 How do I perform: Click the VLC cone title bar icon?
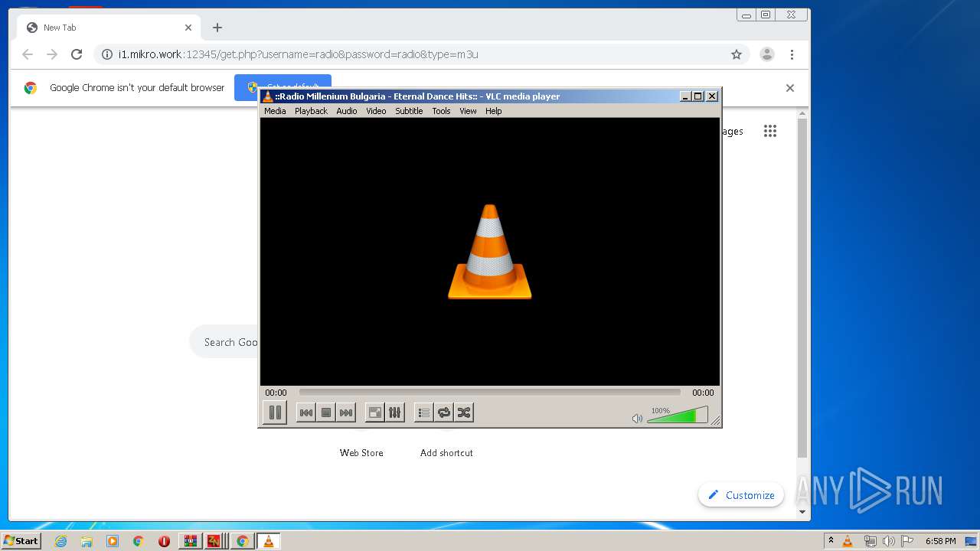pyautogui.click(x=267, y=96)
